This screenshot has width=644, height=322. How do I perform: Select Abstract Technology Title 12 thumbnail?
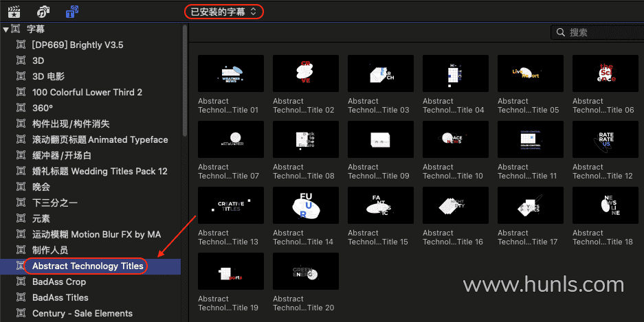click(606, 139)
